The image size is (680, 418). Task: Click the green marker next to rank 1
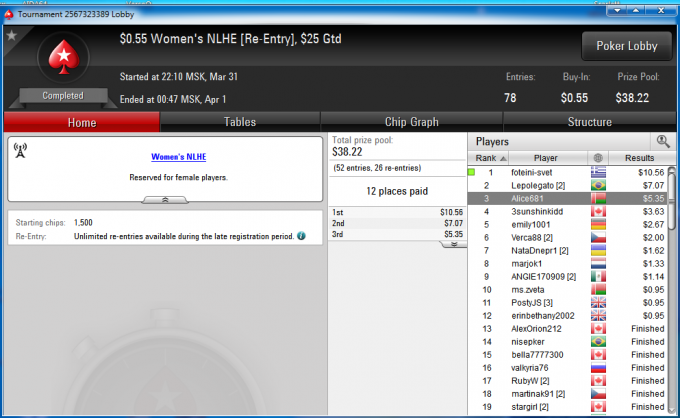(471, 172)
